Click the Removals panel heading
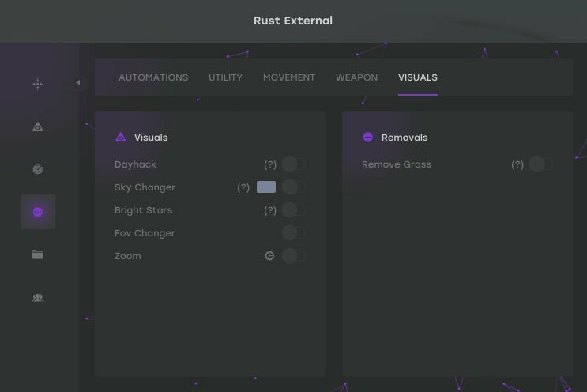Viewport: 587px width, 392px height. coord(405,138)
